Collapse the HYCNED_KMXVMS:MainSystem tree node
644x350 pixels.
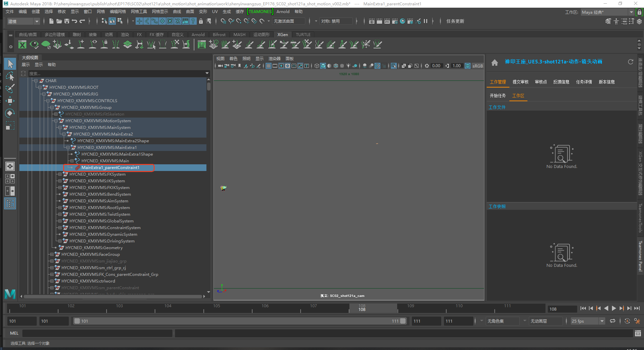pos(60,128)
